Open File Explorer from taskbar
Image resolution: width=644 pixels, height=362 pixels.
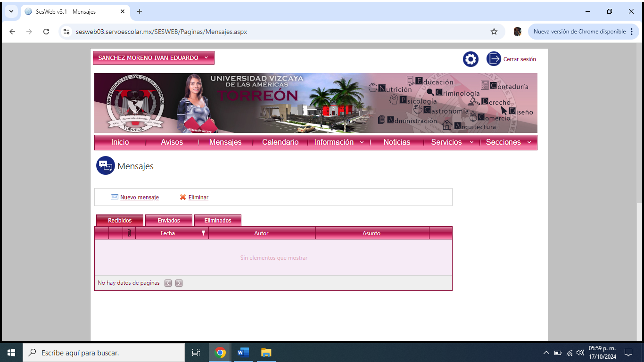tap(266, 352)
